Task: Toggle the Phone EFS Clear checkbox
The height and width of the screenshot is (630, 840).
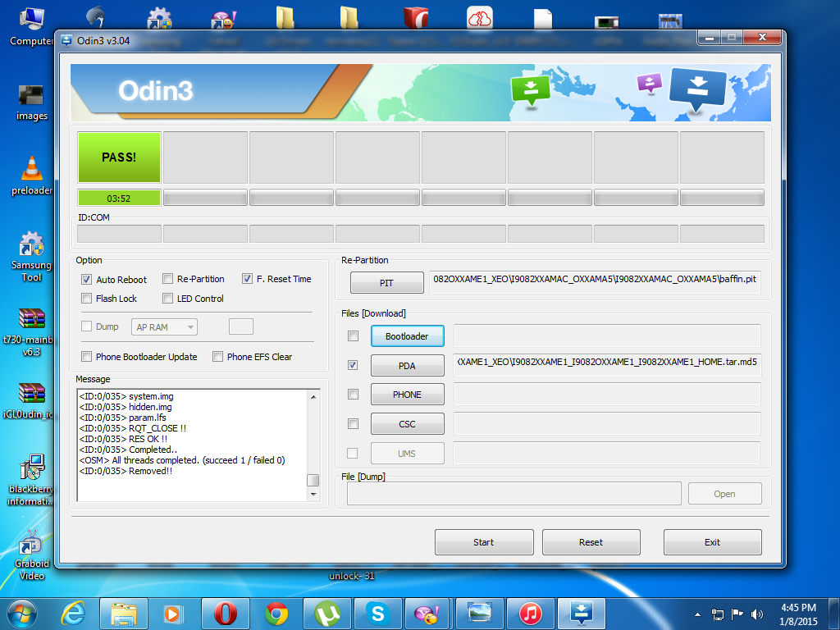Action: (218, 357)
